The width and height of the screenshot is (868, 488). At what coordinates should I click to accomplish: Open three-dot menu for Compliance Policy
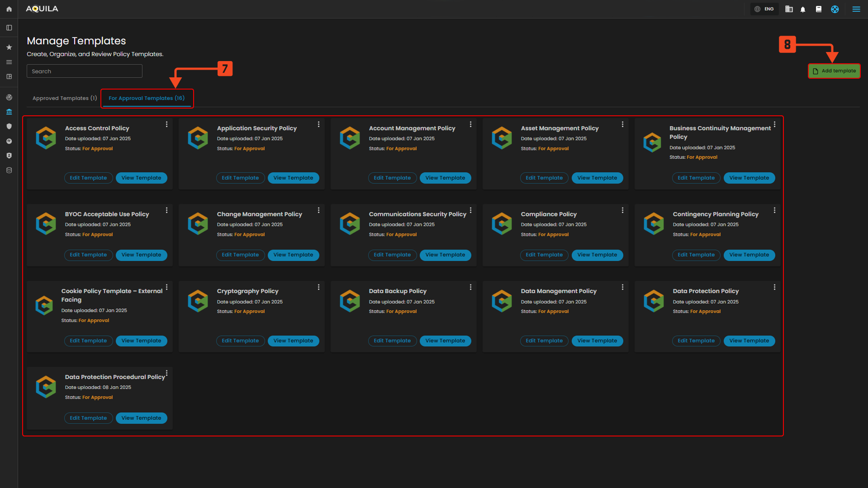click(622, 210)
